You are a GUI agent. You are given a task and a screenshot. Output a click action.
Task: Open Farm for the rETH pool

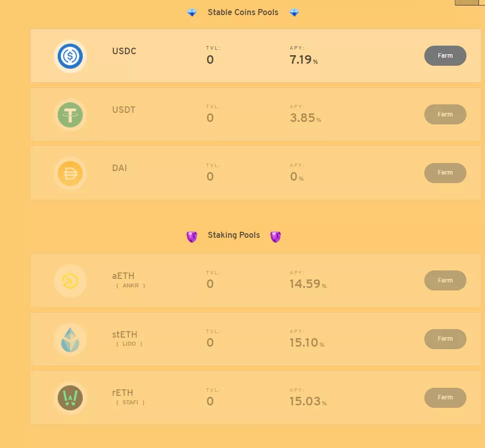tap(445, 397)
